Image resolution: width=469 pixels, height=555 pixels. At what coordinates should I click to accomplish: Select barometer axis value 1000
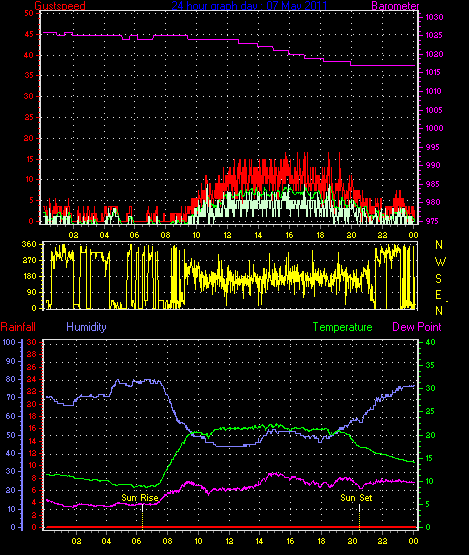coord(434,128)
